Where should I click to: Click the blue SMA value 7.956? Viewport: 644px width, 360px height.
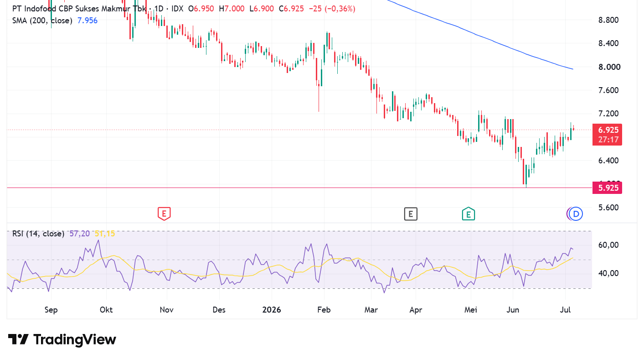pos(87,21)
